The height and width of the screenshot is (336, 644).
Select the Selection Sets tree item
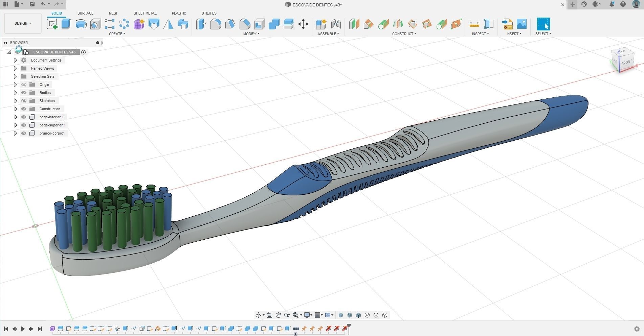point(43,76)
